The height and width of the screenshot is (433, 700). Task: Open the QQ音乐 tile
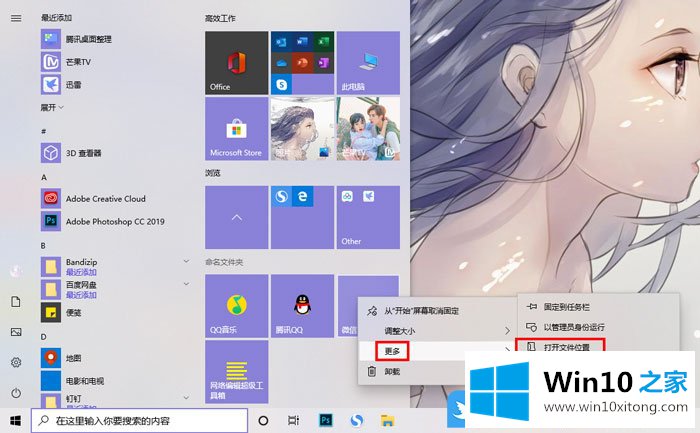(236, 307)
